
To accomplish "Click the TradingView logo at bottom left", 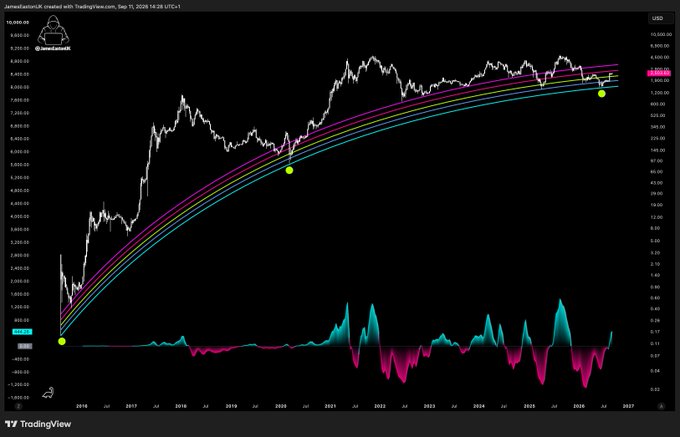I will pyautogui.click(x=38, y=424).
